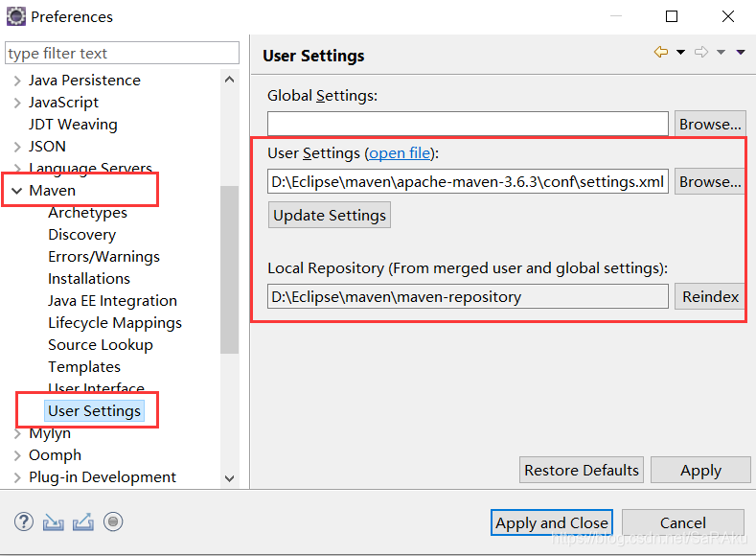
Task: Click the Global Settings text field
Action: tap(468, 124)
